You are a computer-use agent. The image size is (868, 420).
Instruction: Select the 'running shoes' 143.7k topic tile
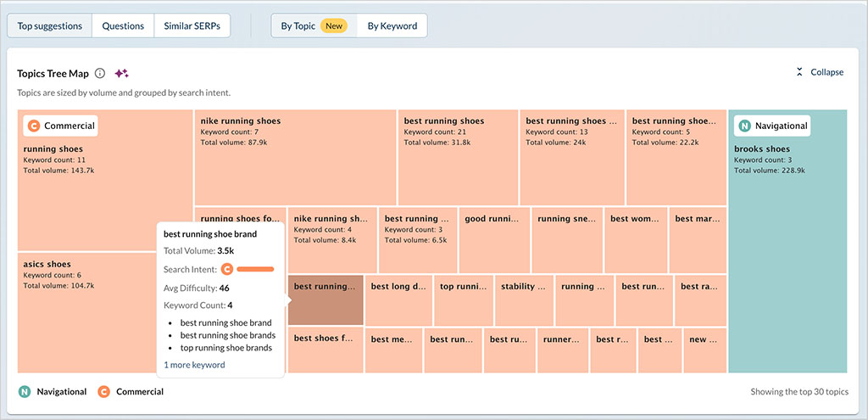click(x=105, y=180)
